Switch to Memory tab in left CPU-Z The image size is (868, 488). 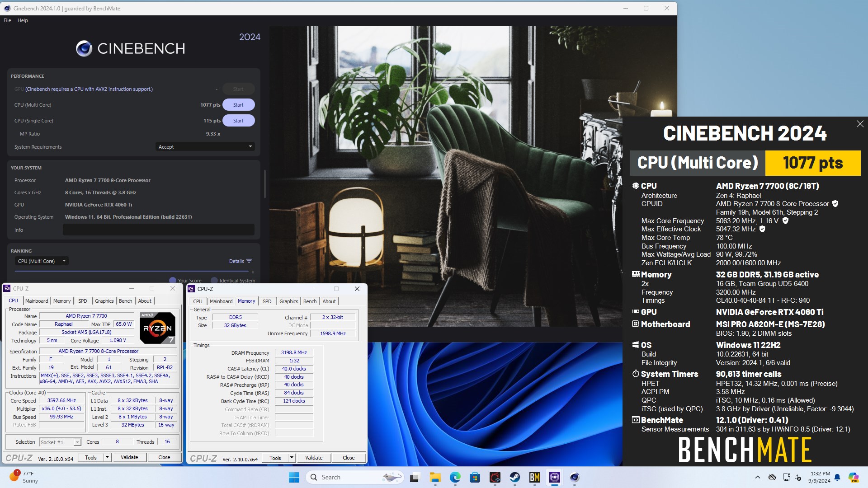(62, 301)
